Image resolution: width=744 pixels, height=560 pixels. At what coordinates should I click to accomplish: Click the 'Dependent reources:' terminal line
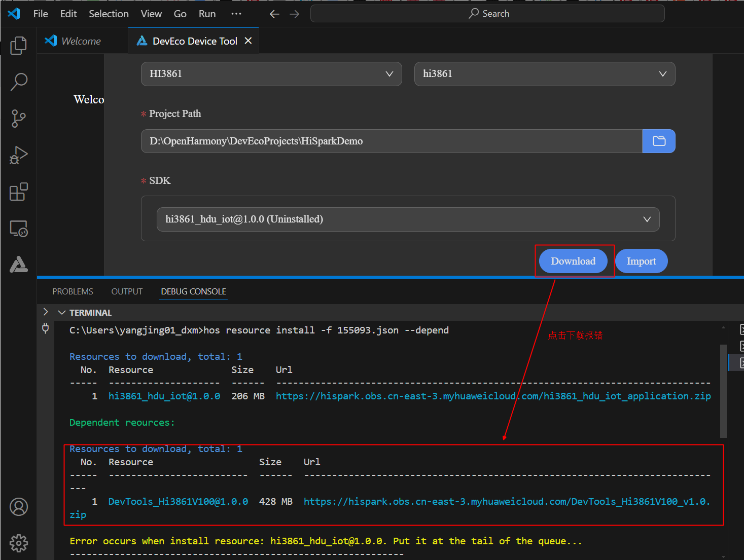point(122,423)
